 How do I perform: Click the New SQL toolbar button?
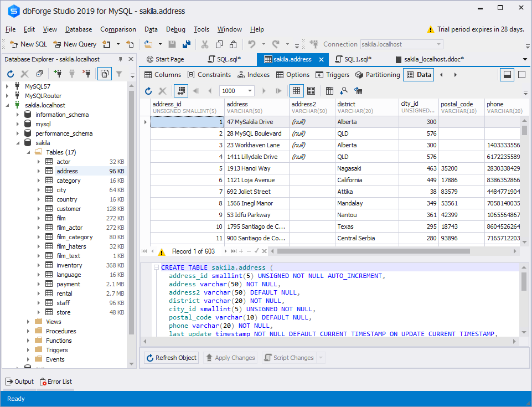click(x=28, y=44)
